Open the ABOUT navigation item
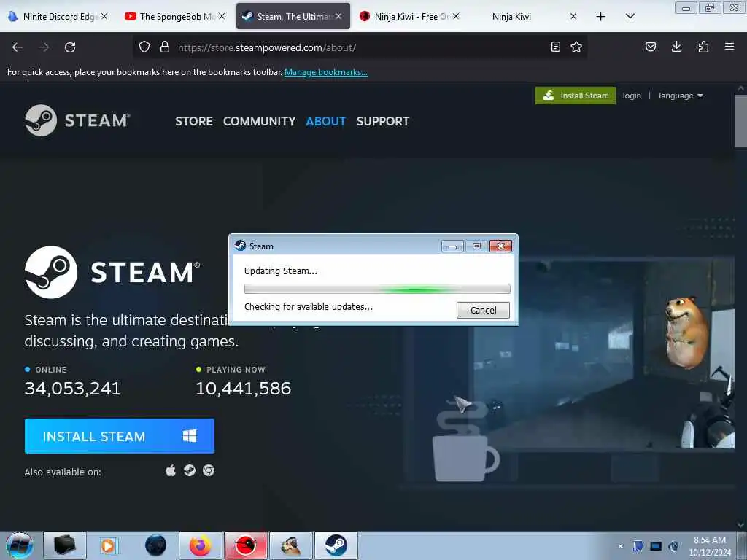The image size is (747, 560). 326,122
